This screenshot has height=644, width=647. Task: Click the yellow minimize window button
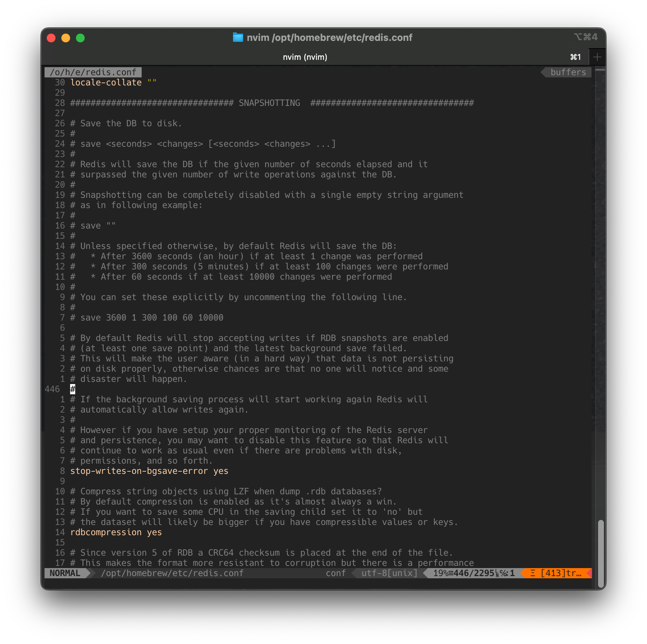tap(66, 38)
